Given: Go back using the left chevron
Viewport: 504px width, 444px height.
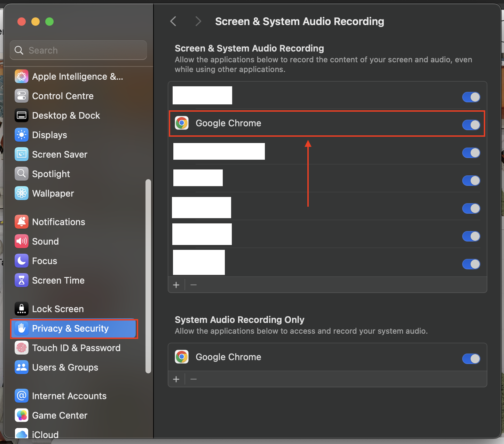Looking at the screenshot, I should point(173,22).
